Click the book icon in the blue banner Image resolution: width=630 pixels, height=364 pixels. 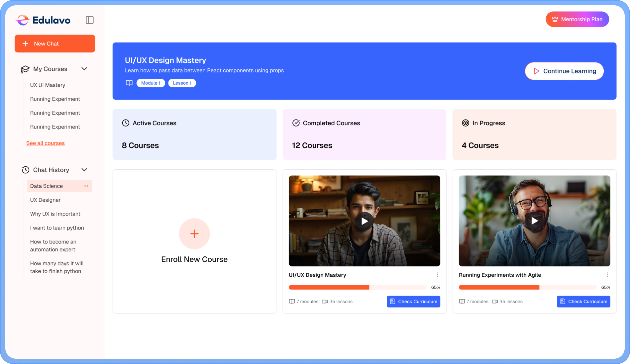tap(129, 83)
